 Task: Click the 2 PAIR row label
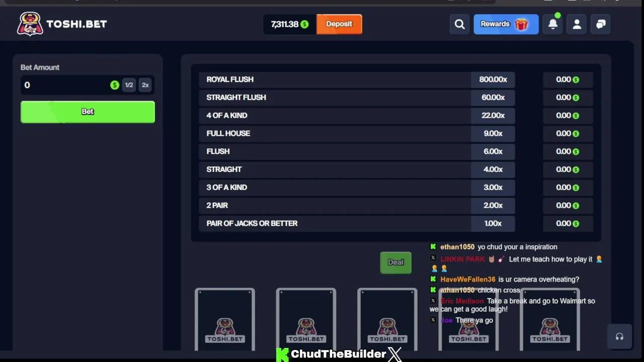[217, 205]
